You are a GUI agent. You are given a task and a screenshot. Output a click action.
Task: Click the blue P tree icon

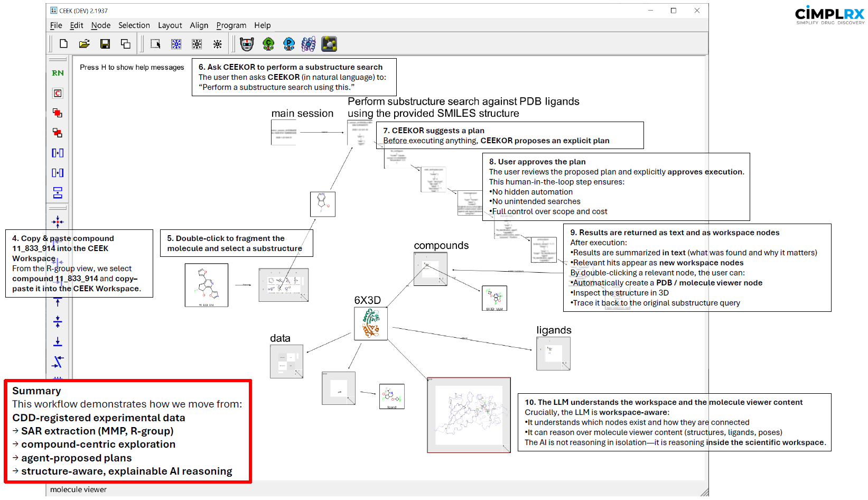pos(288,44)
